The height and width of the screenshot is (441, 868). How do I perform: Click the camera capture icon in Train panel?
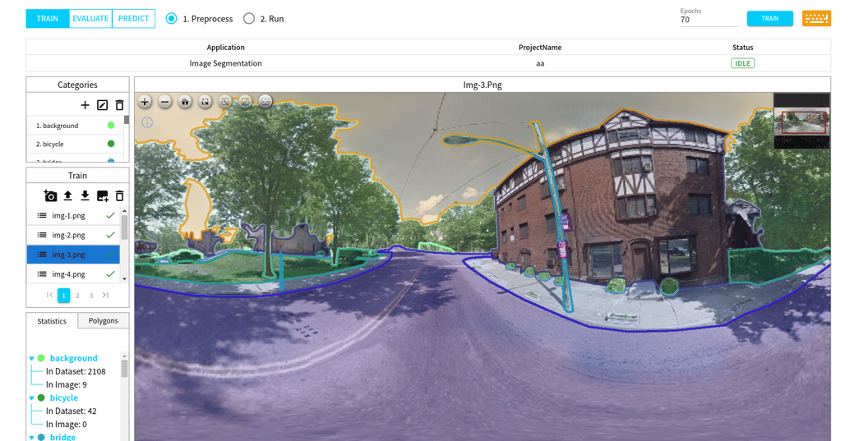[50, 196]
